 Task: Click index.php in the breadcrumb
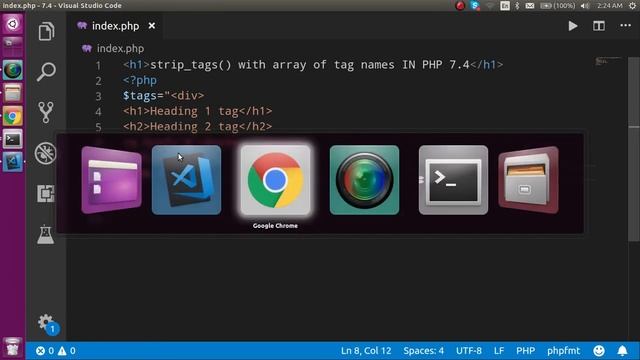120,49
